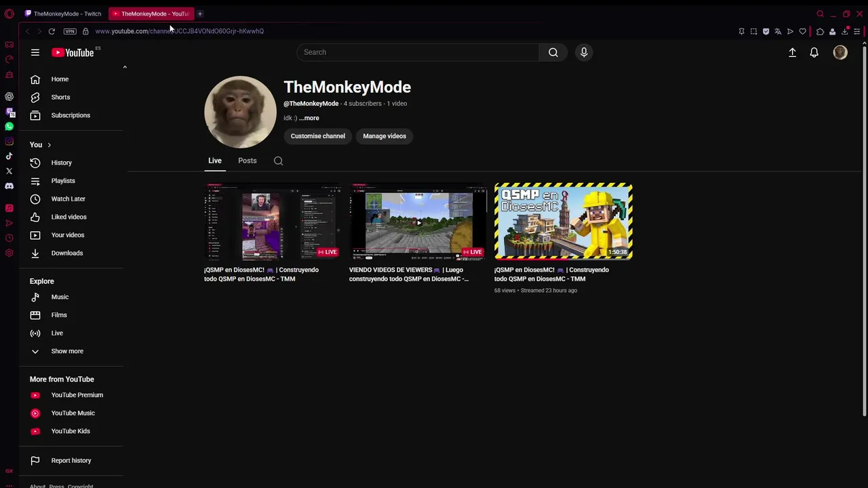The image size is (868, 488).
Task: Click the YouTube search input field
Action: (x=418, y=52)
